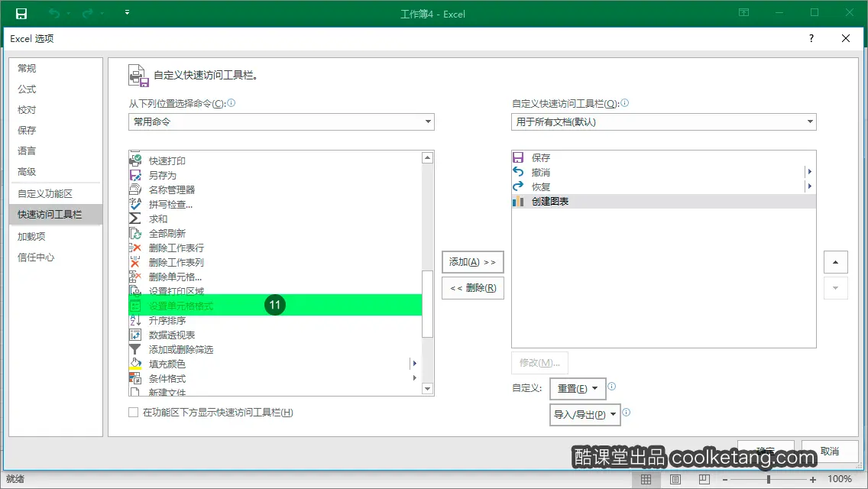Select the 删除工作表列 command
The width and height of the screenshot is (868, 489).
(274, 262)
